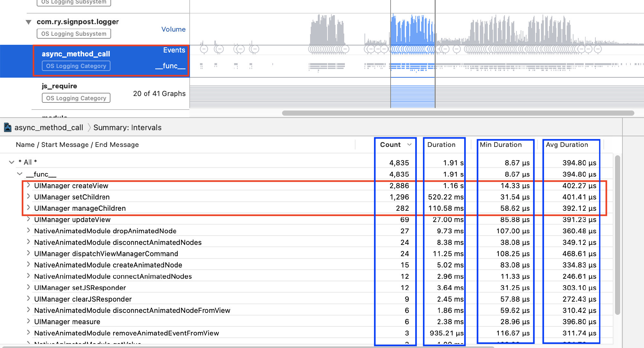Viewport: 644px width, 348px height.
Task: Sort by the Min Duration column header
Action: tap(500, 145)
